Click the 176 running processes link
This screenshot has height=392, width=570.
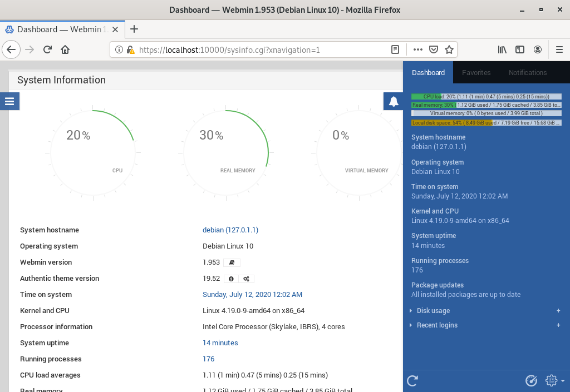208,359
